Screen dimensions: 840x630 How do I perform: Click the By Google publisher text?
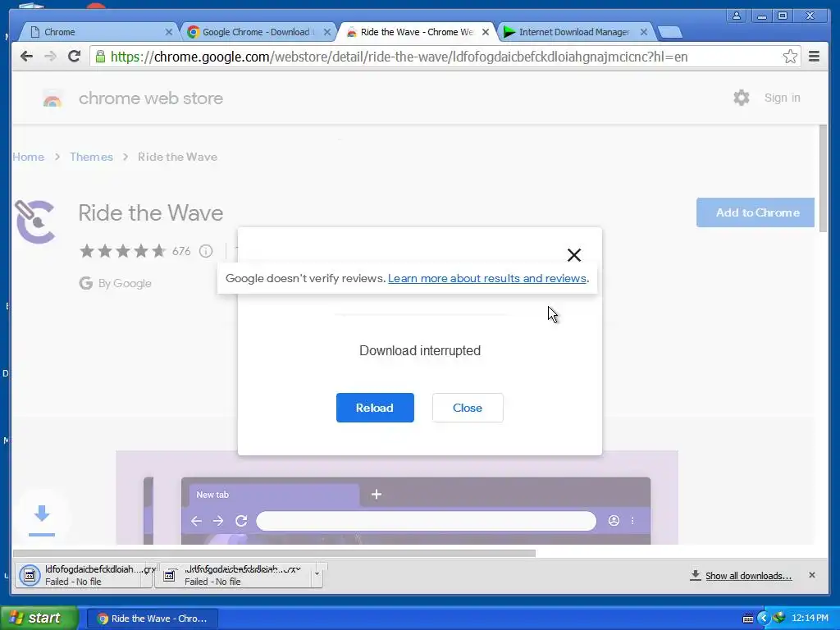click(x=125, y=283)
